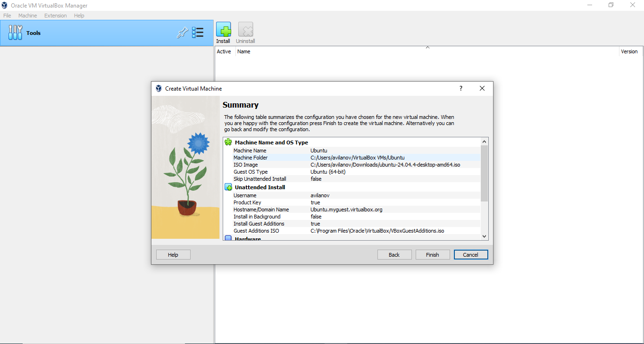The width and height of the screenshot is (644, 344).
Task: Select the Machine Name row
Action: [352, 151]
